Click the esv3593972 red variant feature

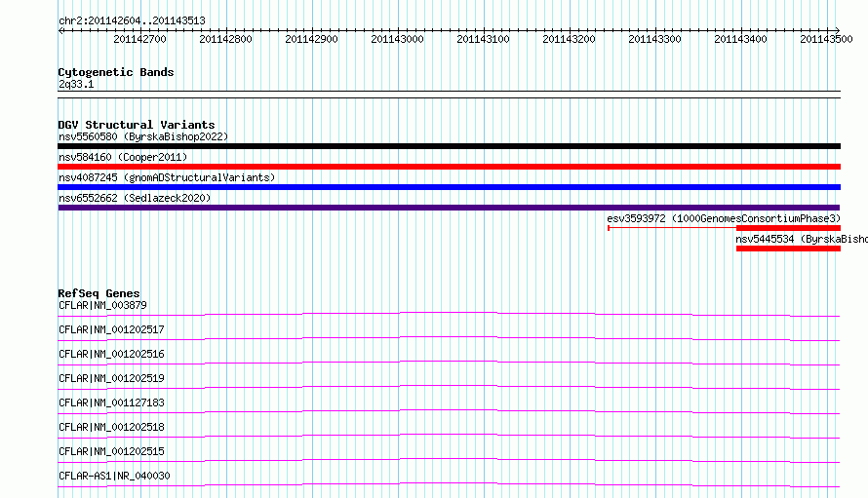click(x=724, y=228)
